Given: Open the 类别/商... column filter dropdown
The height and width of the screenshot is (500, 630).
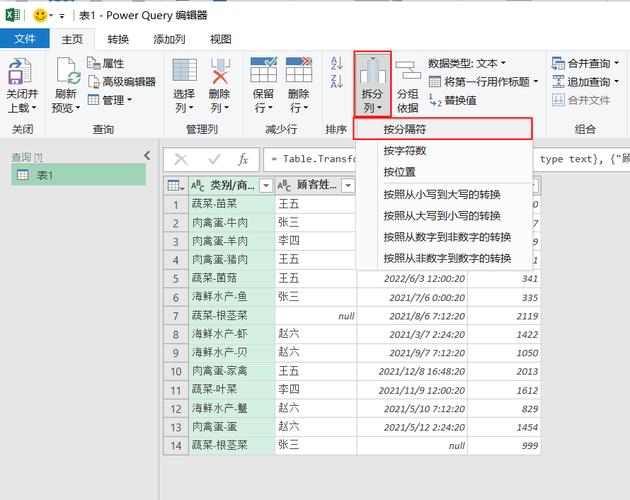Looking at the screenshot, I should coord(266,186).
